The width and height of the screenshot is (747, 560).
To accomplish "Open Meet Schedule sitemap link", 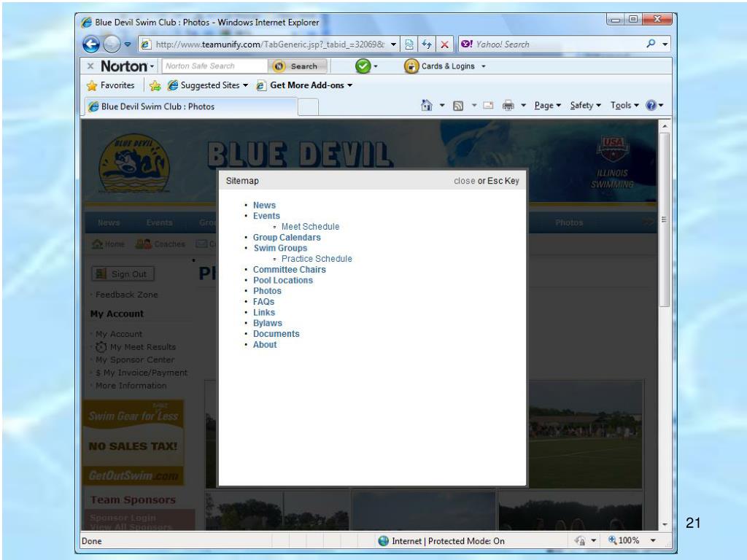I will 310,227.
